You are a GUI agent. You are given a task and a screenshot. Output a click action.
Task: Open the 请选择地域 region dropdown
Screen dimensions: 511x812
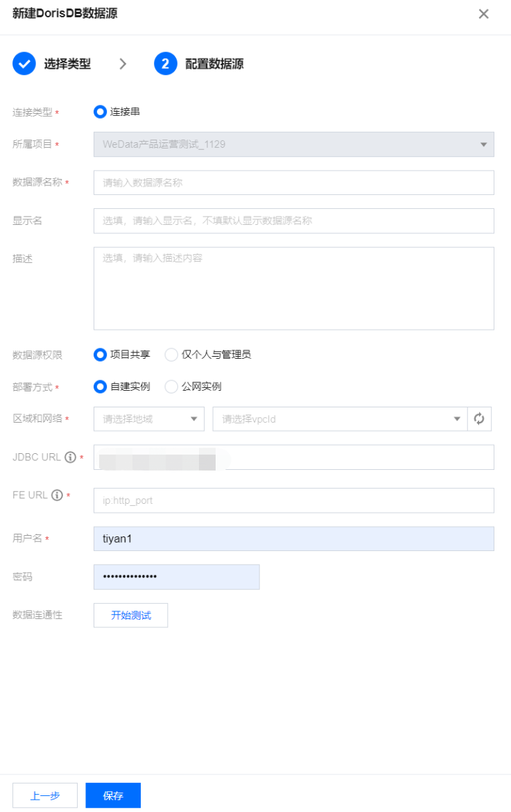pyautogui.click(x=149, y=418)
